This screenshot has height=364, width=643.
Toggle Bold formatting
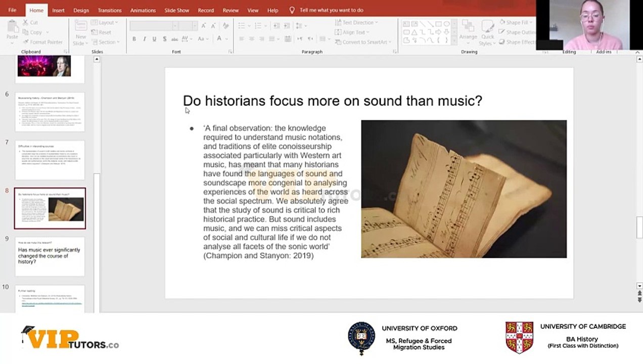134,39
